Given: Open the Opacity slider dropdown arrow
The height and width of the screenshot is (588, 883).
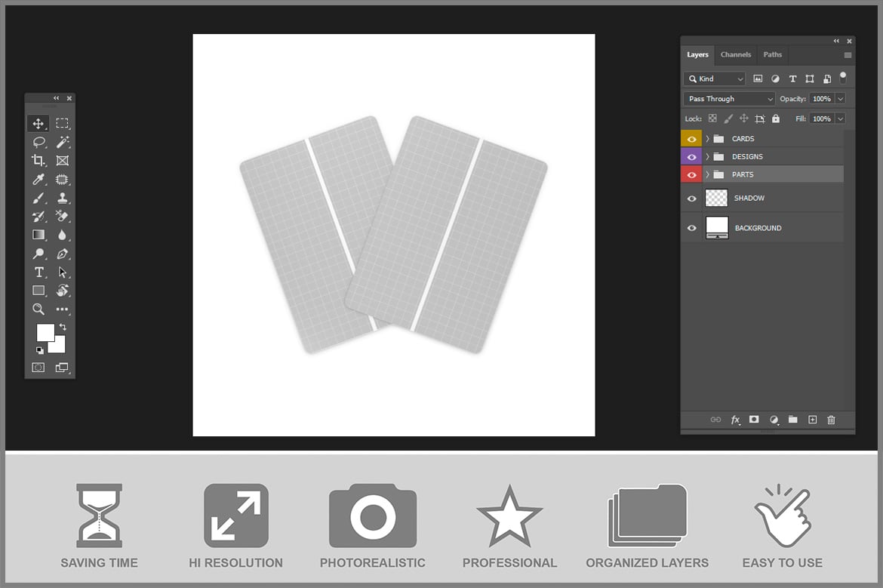Looking at the screenshot, I should (x=841, y=99).
